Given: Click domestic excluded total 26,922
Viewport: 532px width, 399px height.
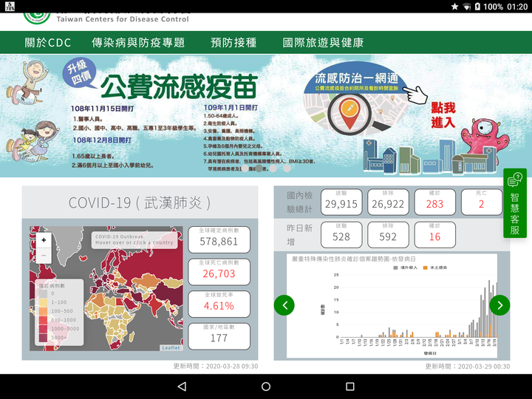Looking at the screenshot, I should tap(388, 202).
